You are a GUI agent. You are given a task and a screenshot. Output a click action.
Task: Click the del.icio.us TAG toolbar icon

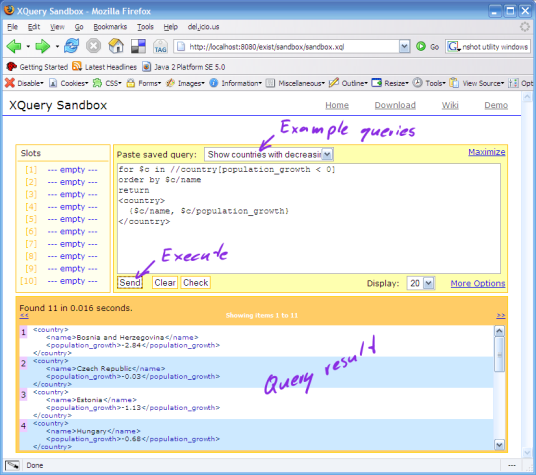pyautogui.click(x=160, y=46)
